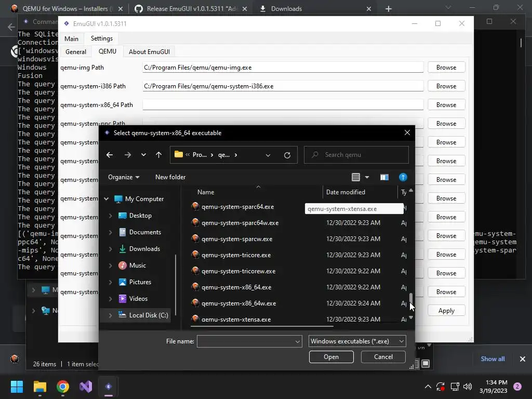Open new browser tab
Viewport: 532px width, 399px height.
389,9
